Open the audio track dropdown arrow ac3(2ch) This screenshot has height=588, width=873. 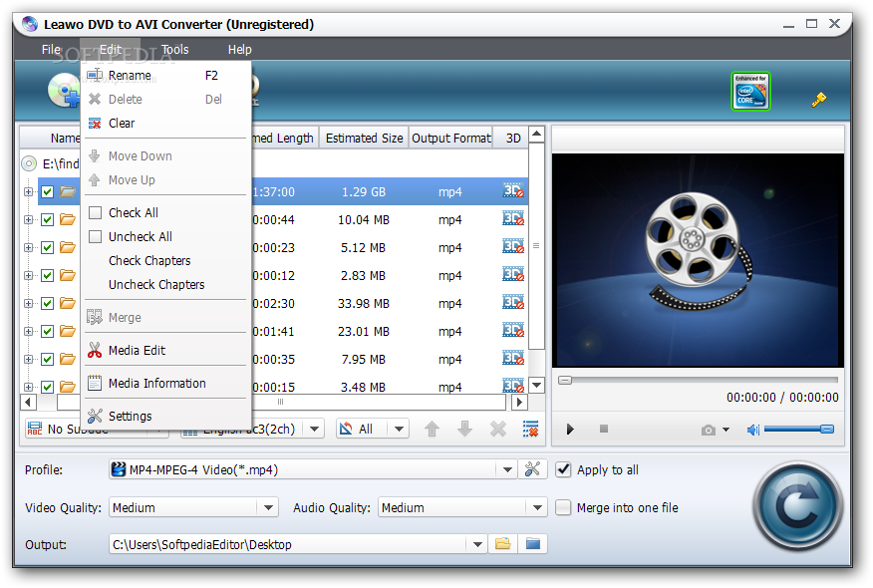pos(314,429)
